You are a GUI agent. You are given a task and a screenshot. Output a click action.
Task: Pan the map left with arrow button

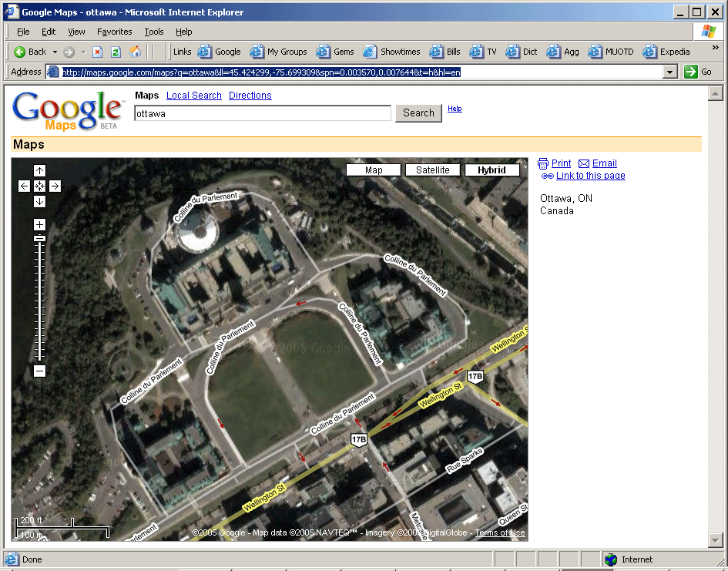(x=24, y=186)
